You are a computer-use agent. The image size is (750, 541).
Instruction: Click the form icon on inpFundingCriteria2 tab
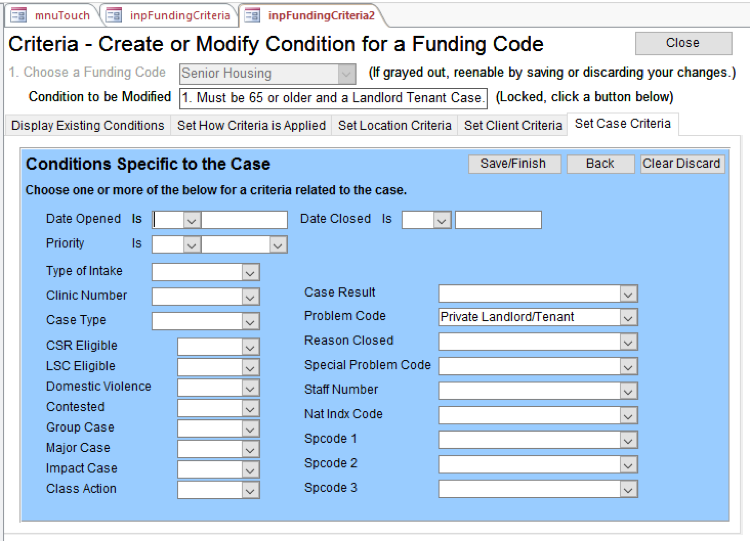click(x=251, y=15)
